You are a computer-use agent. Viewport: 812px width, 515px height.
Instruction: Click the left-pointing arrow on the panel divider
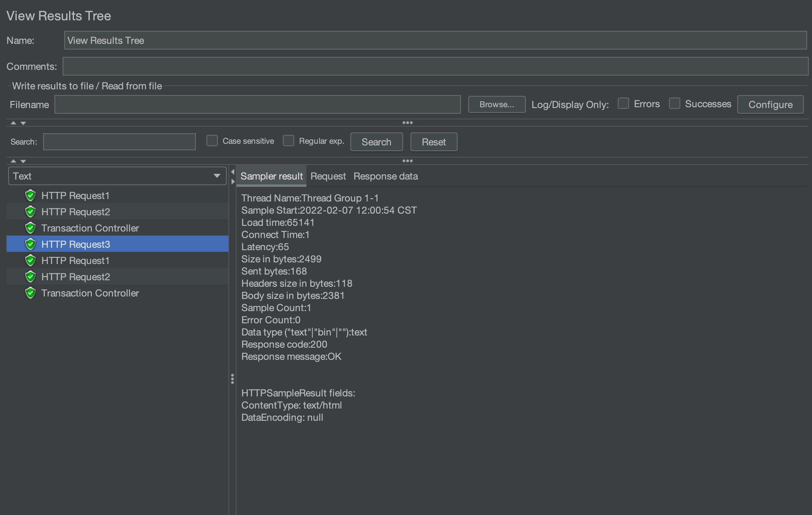point(233,172)
